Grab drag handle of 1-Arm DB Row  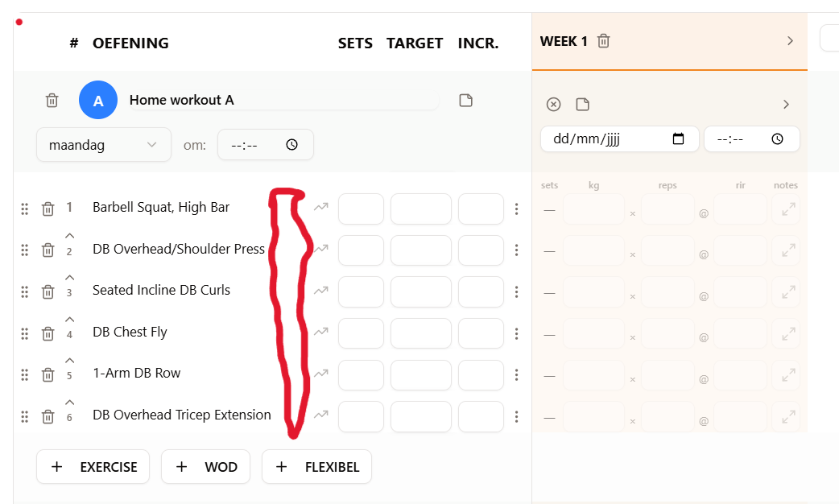(x=25, y=374)
